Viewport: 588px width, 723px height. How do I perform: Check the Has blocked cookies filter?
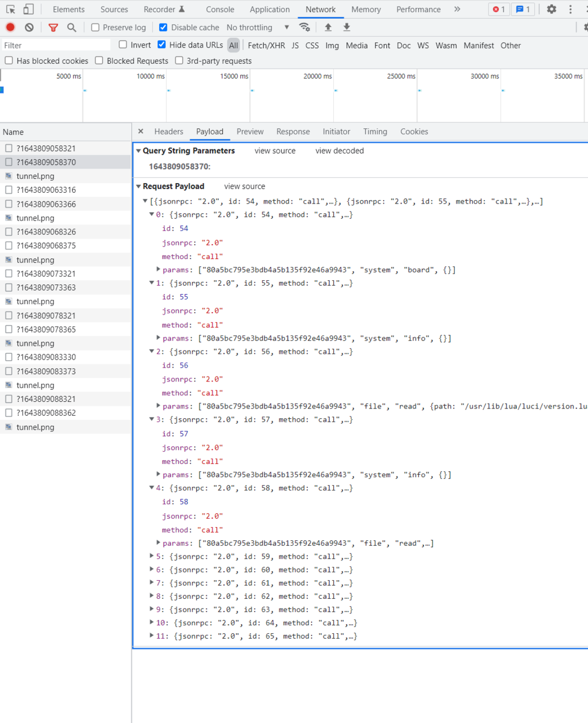pyautogui.click(x=8, y=60)
